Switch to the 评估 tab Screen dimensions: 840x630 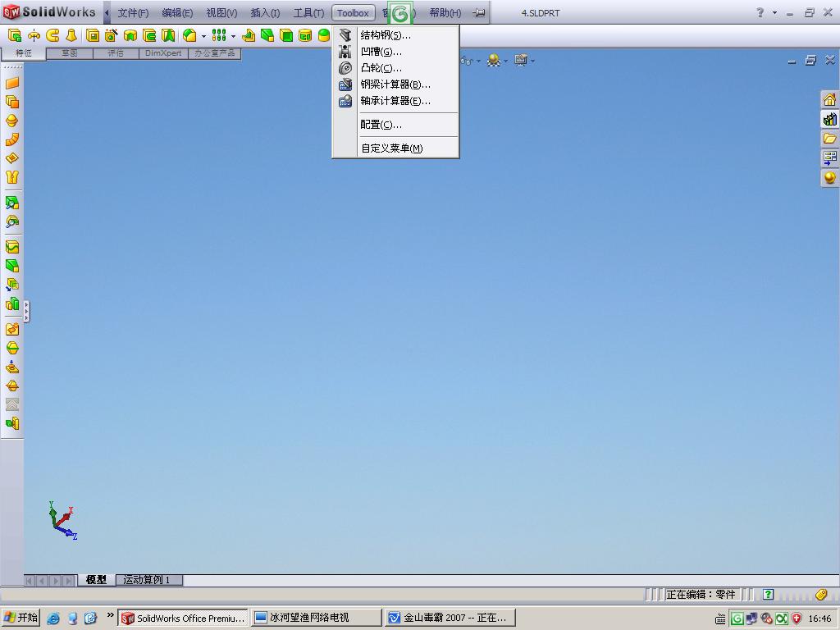coord(116,53)
